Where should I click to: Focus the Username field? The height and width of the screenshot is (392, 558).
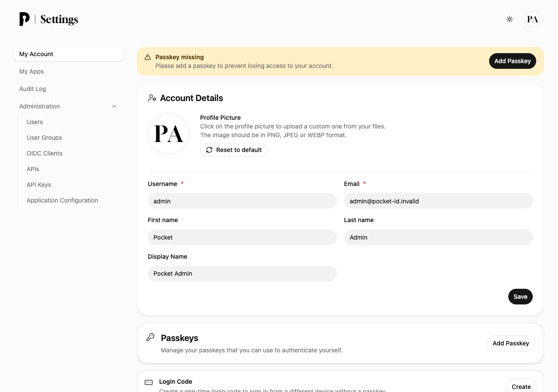[242, 201]
